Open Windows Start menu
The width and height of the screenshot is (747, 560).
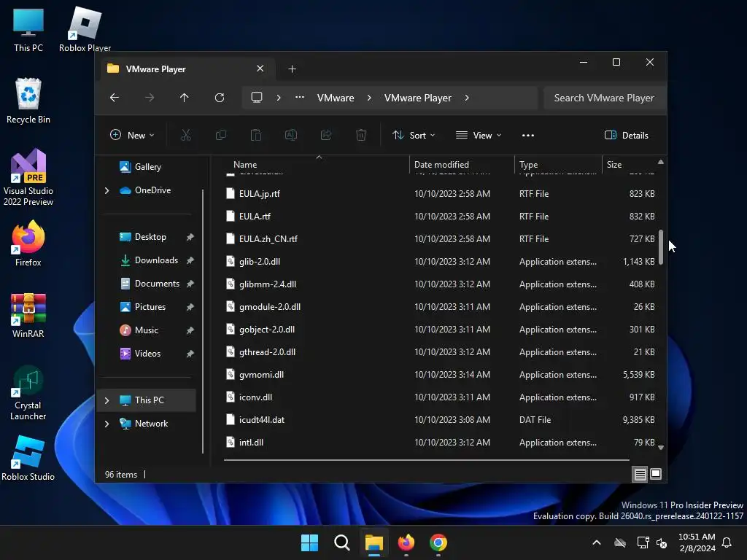[309, 542]
